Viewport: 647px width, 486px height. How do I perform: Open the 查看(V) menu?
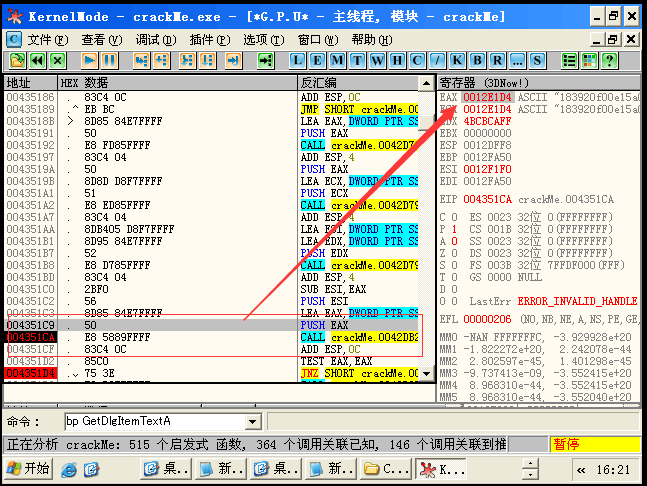click(102, 40)
